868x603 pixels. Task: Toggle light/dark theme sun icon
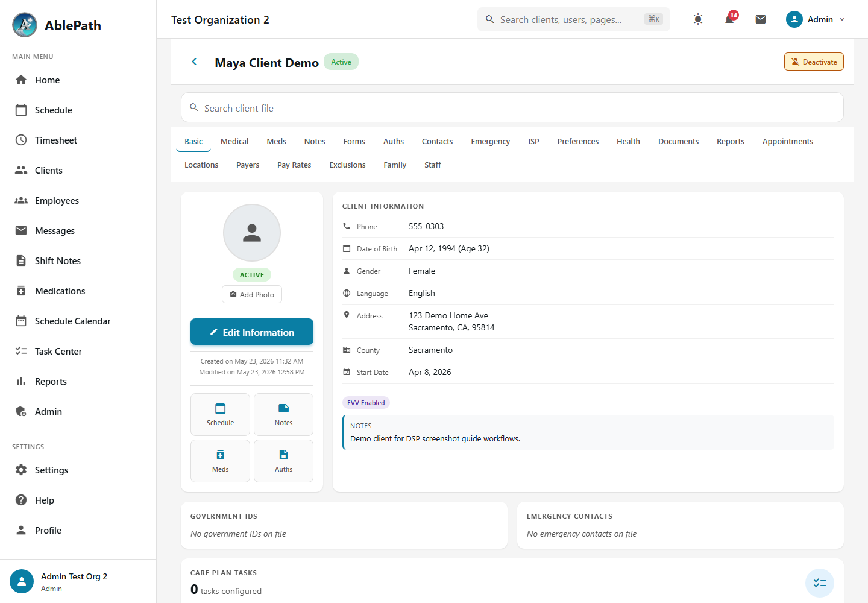[x=698, y=19]
